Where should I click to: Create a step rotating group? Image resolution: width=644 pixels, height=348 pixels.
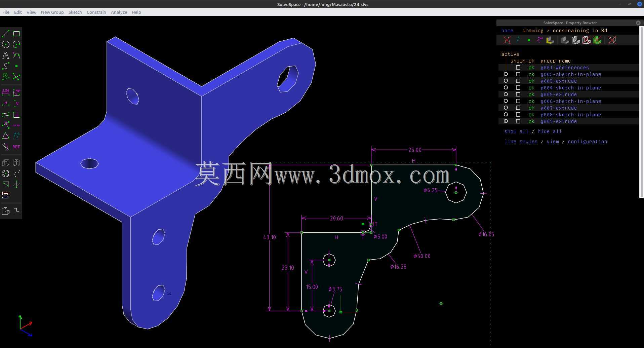[x=6, y=173]
